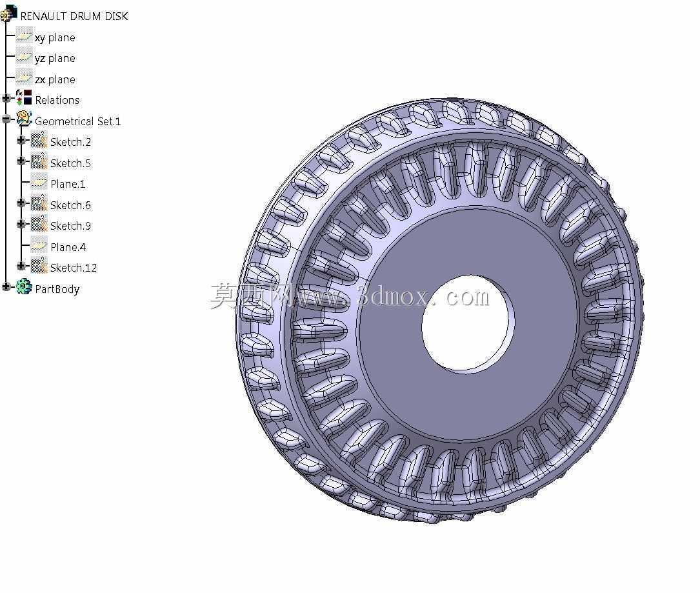Screen dimensions: 700x593
Task: Click the Relations formula icon
Action: (24, 98)
